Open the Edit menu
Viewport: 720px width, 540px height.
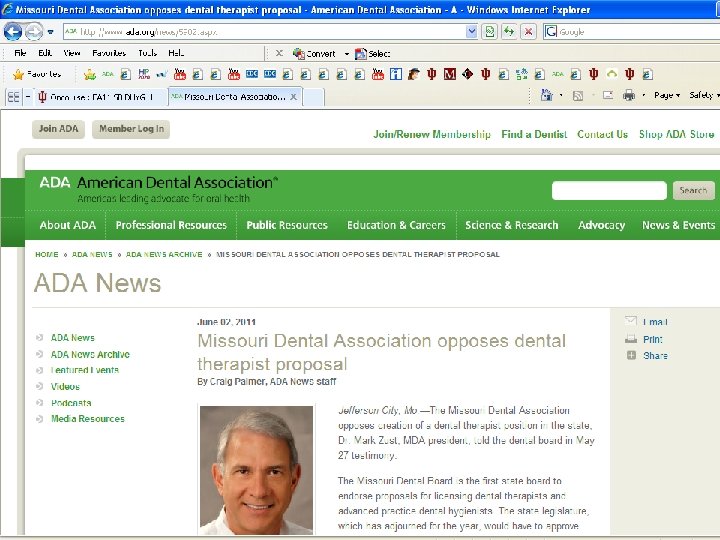[x=45, y=53]
